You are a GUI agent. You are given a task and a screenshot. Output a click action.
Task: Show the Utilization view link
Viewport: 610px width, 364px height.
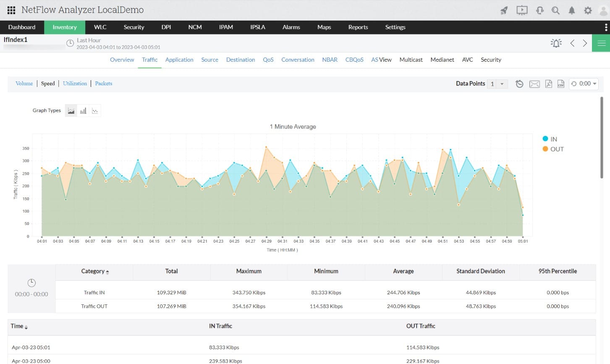[x=75, y=84]
